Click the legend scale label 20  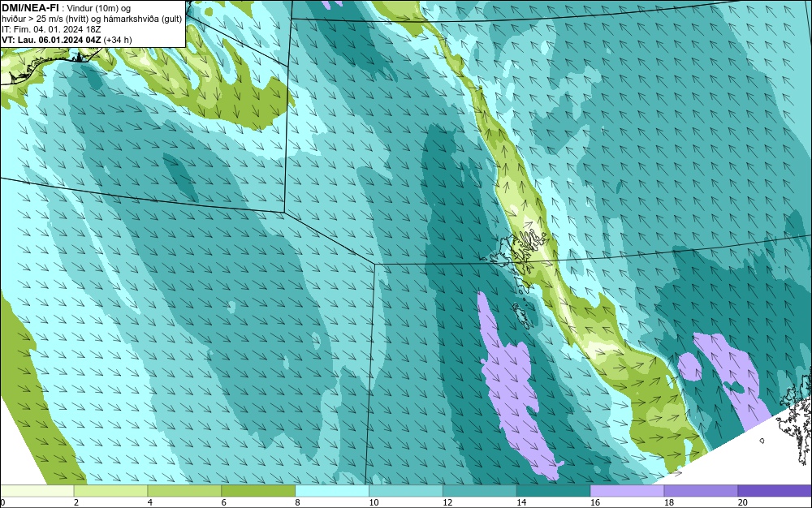pyautogui.click(x=743, y=502)
